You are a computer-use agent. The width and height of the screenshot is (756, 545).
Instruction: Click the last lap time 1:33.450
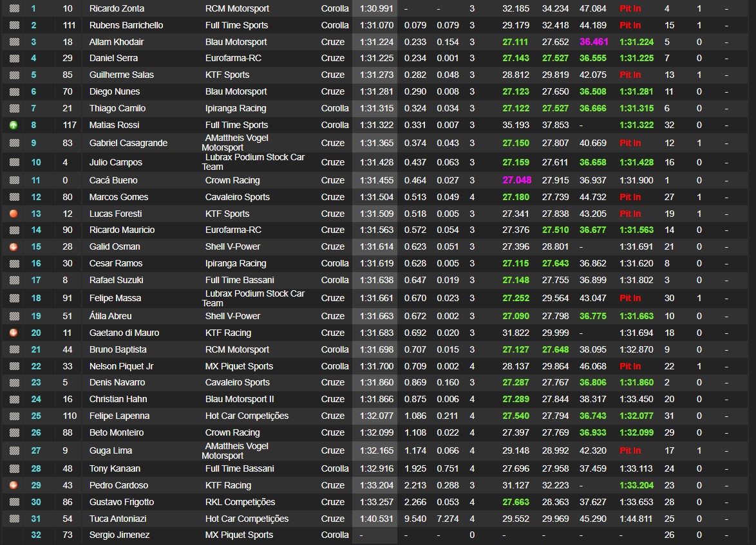click(x=636, y=399)
